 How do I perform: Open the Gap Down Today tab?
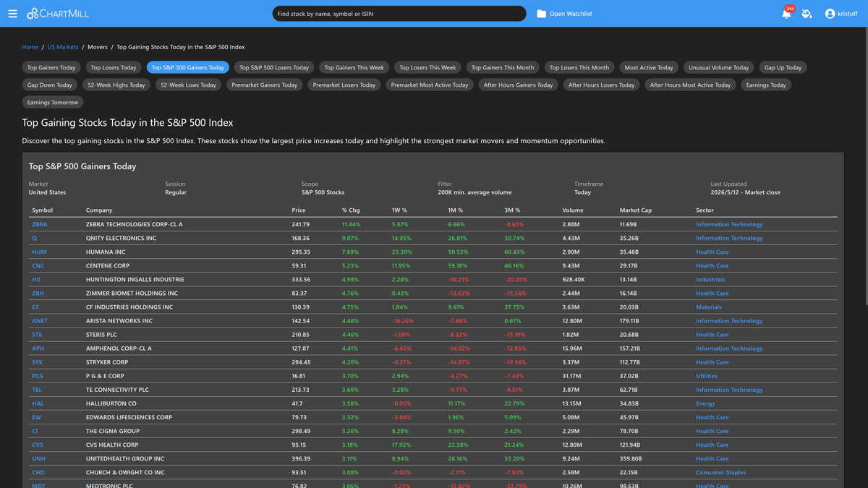50,85
